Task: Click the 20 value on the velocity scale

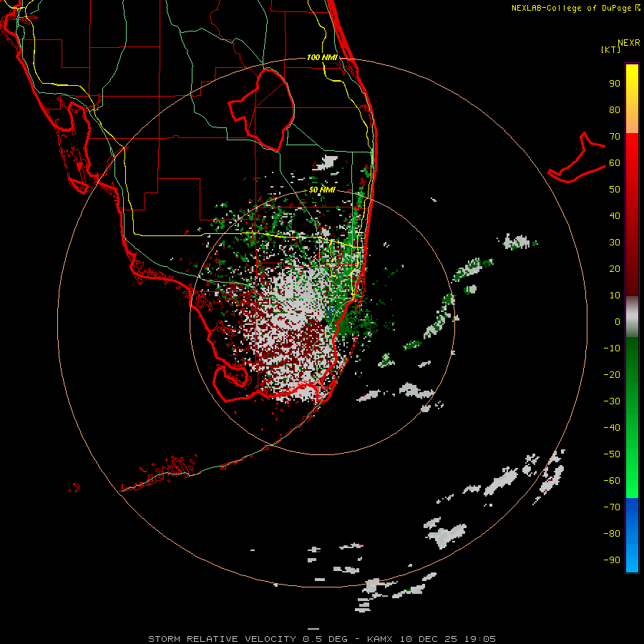Action: 615,269
